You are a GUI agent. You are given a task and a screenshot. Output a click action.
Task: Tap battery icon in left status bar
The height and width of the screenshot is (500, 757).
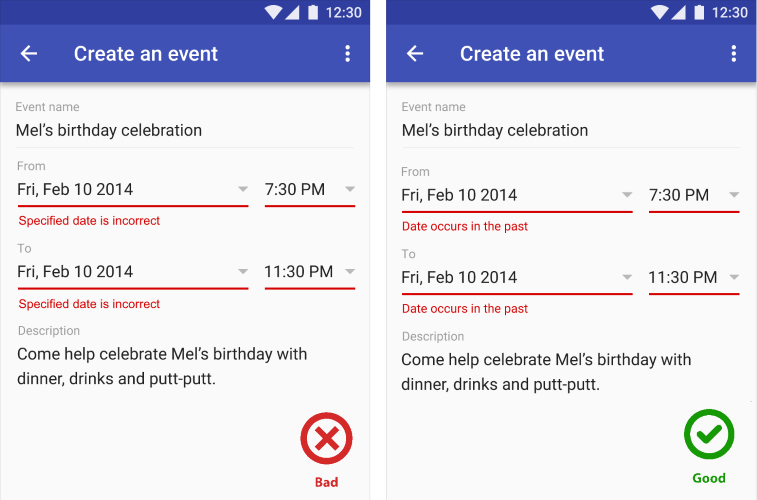pyautogui.click(x=313, y=13)
